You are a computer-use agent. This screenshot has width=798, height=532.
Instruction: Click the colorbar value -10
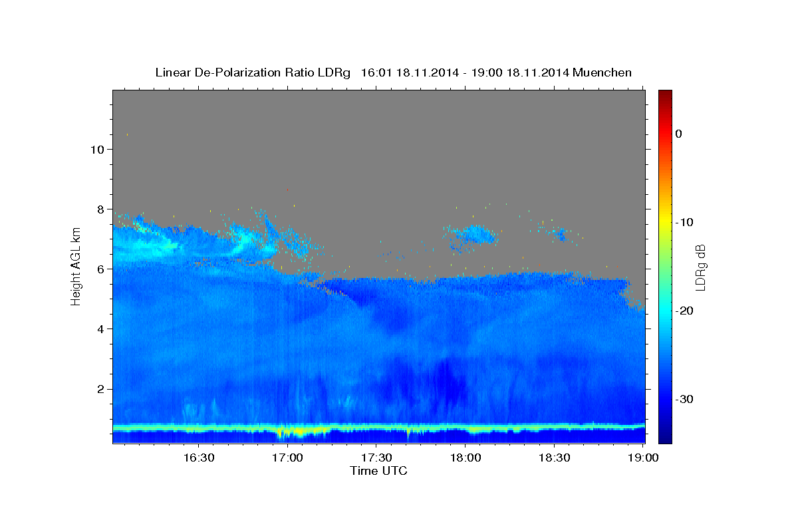coord(685,222)
